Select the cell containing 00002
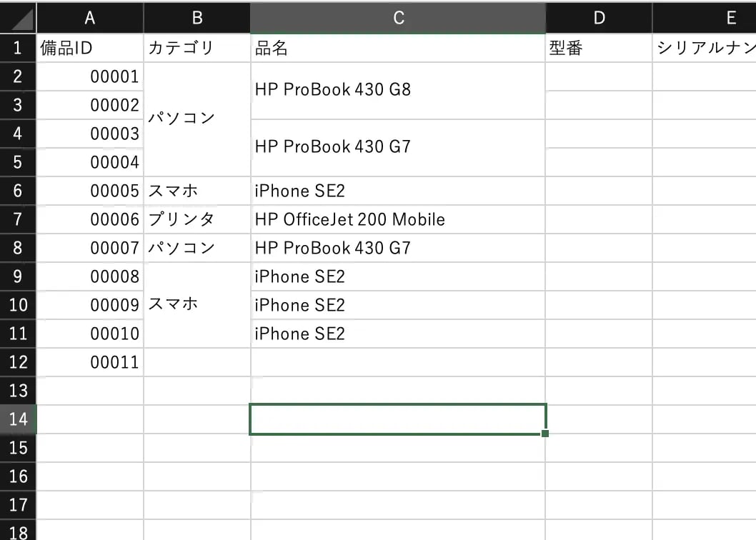 pyautogui.click(x=90, y=104)
